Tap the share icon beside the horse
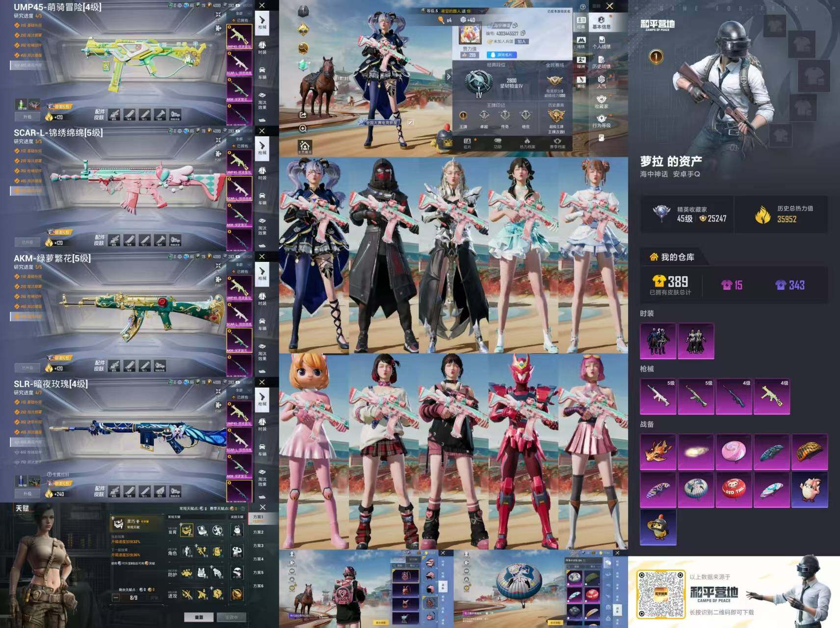840x628 pixels. 303,115
